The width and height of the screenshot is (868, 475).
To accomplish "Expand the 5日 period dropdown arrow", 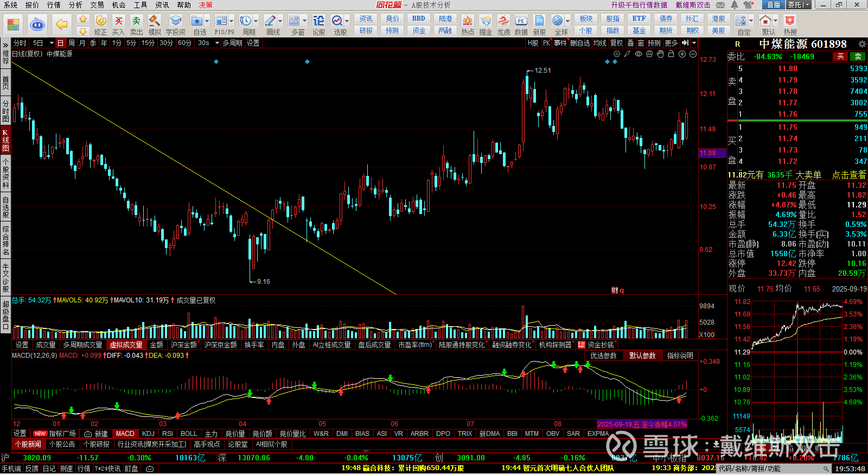I will coord(52,43).
